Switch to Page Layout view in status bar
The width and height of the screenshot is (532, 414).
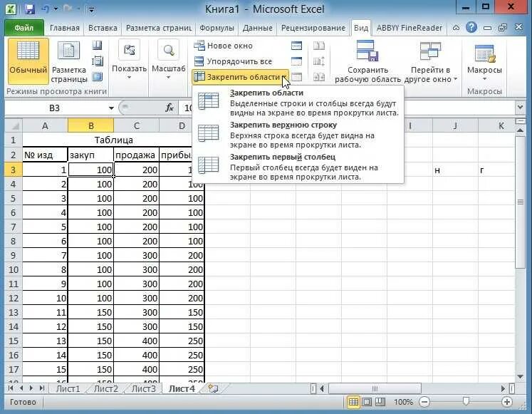367,402
